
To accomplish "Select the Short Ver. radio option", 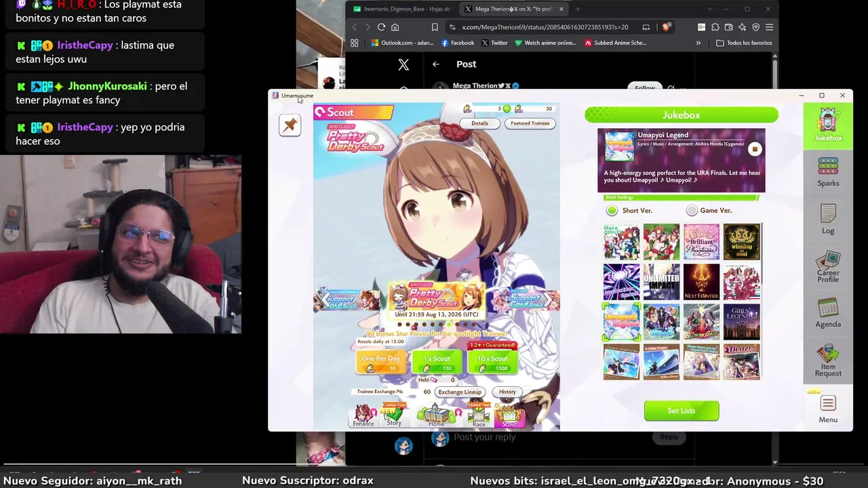I will click(612, 211).
